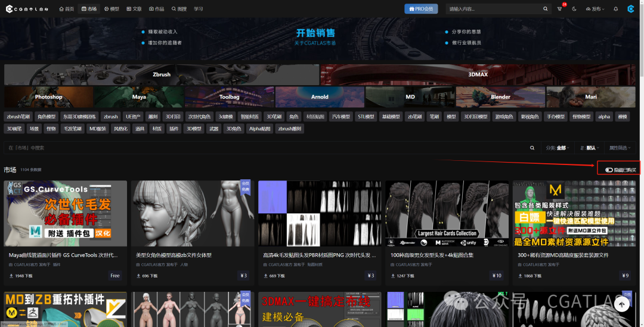Click the CGATLAS logo in the header
Viewport: 644px width, 327px height.
coord(27,9)
